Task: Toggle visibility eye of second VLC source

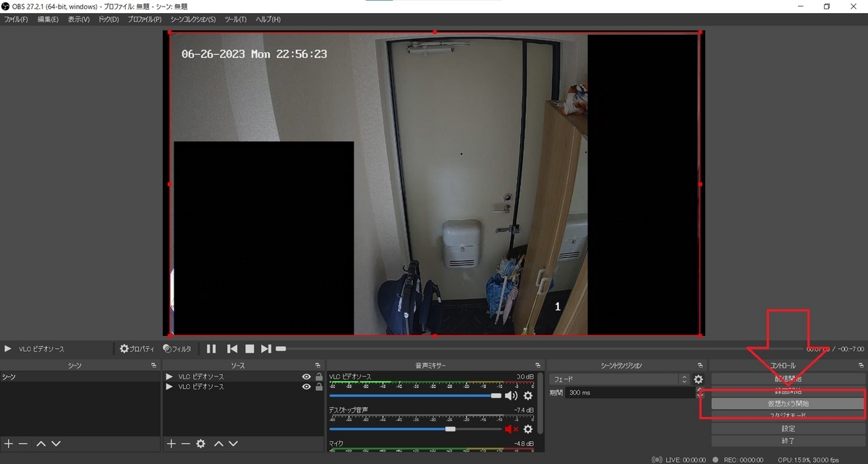Action: (x=307, y=387)
